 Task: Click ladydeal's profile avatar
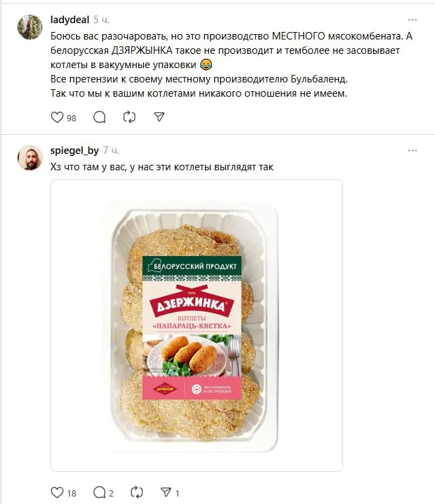(30, 27)
